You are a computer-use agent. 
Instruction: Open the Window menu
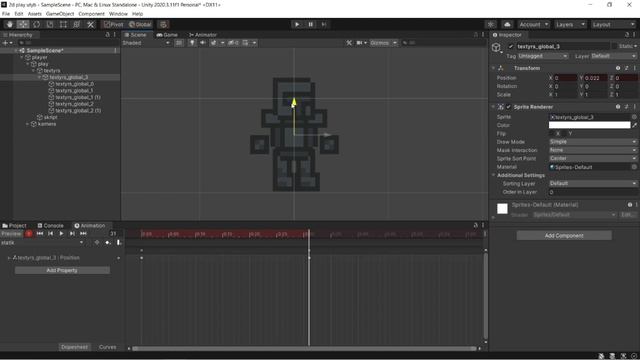[118, 13]
